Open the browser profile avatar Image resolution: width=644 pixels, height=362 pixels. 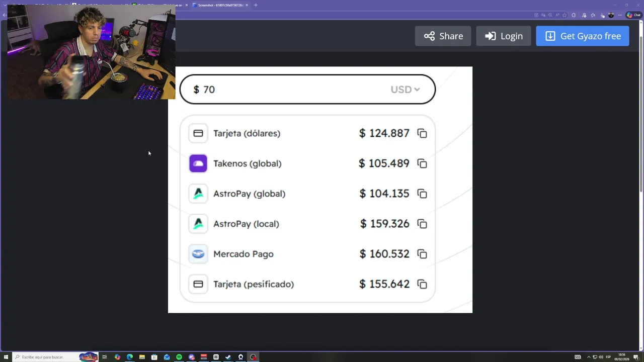[611, 15]
